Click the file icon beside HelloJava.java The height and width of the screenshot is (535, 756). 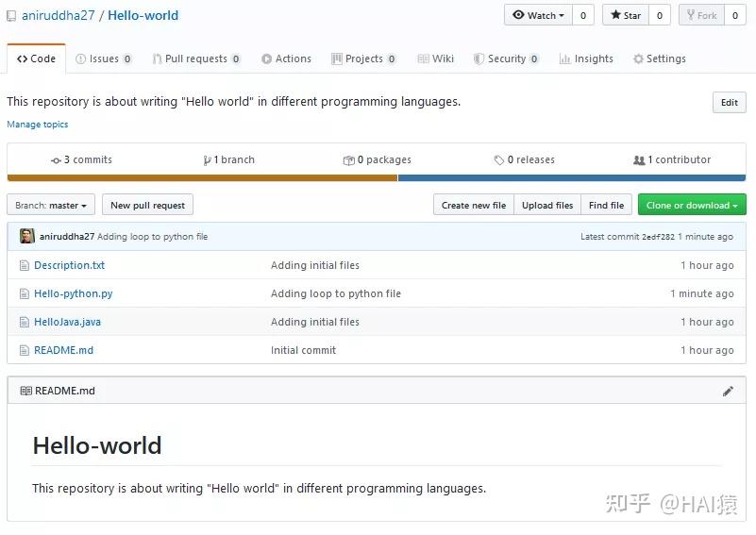[x=25, y=322]
